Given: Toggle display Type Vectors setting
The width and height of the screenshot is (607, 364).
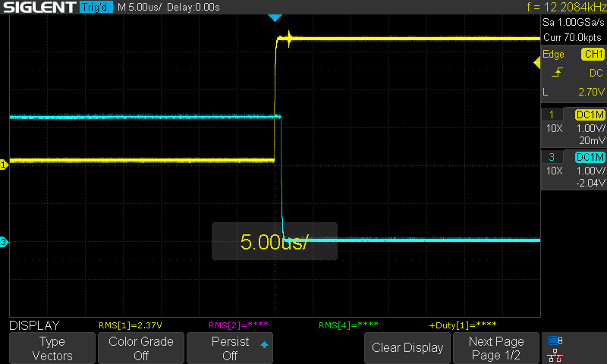Looking at the screenshot, I should tap(52, 348).
